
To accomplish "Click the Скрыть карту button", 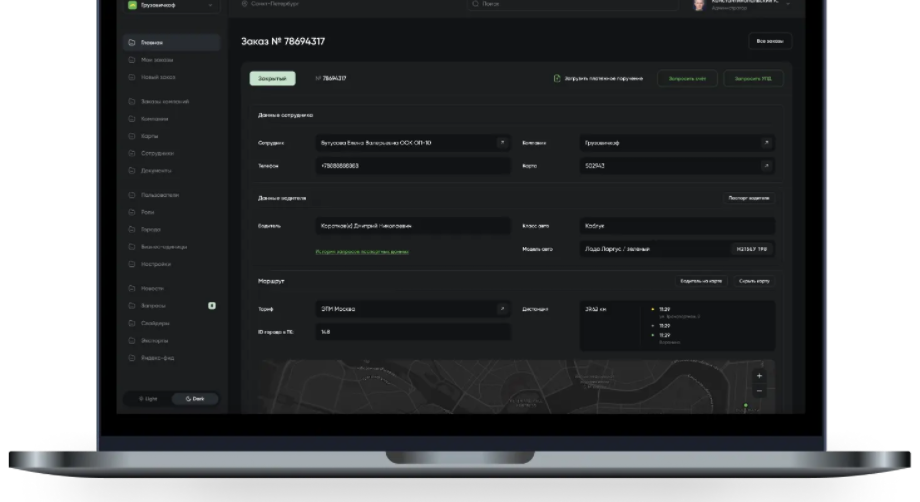I will [754, 281].
